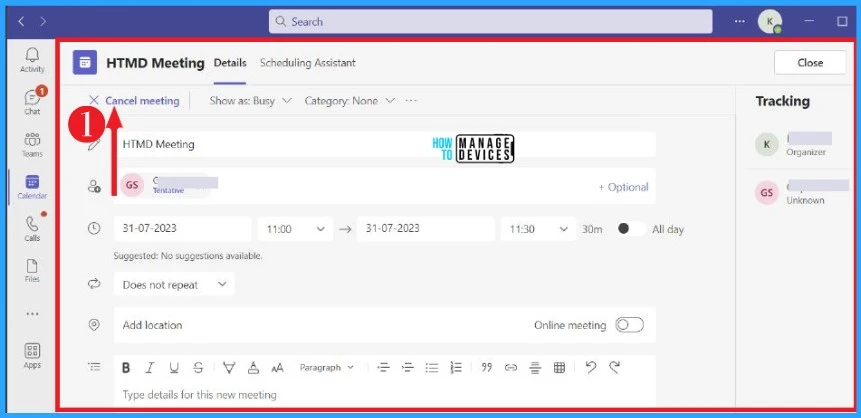The height and width of the screenshot is (418, 861).
Task: Open settings and more ellipsis in title bar
Action: [x=740, y=21]
